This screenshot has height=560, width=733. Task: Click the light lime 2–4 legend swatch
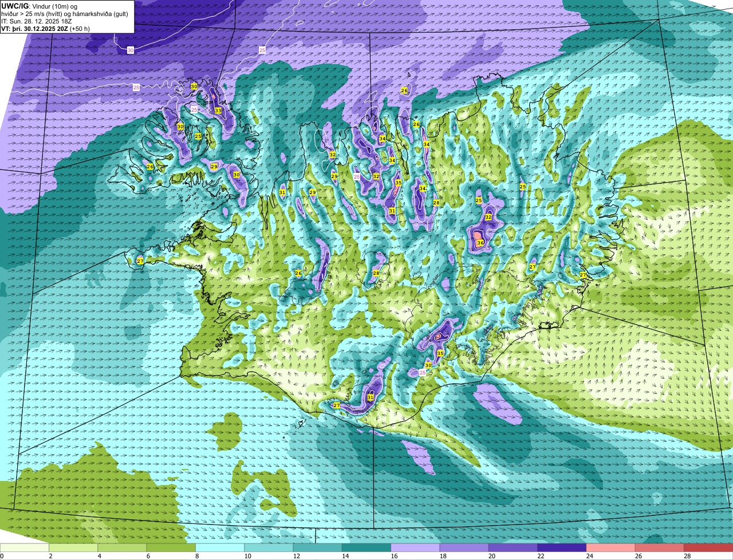point(73,547)
